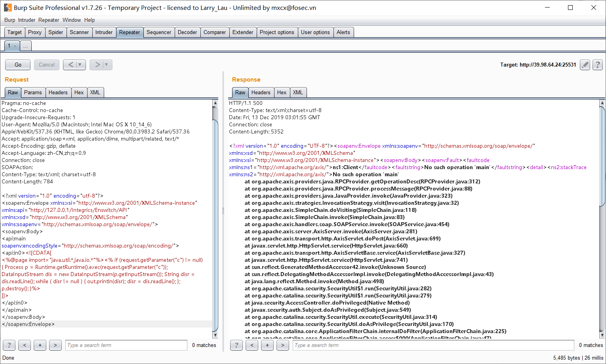Open the Project options tab
This screenshot has width=606, height=364.
coord(277,32)
